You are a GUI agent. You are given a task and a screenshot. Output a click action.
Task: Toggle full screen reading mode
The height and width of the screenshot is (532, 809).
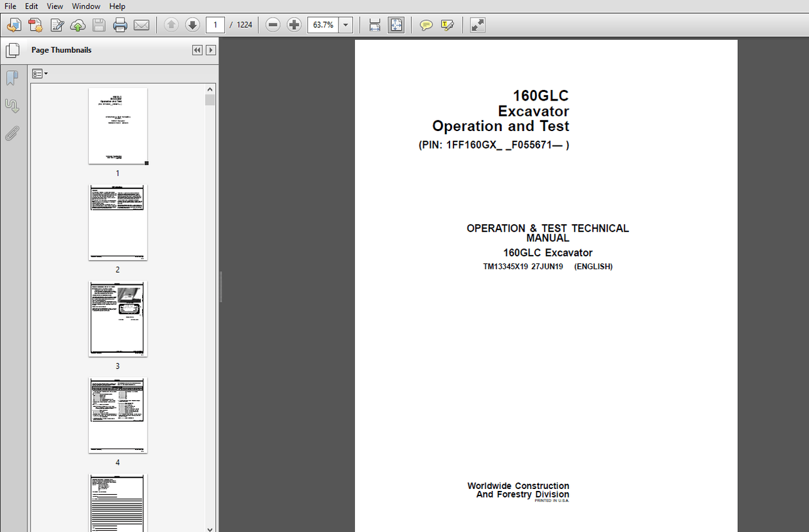tap(477, 25)
